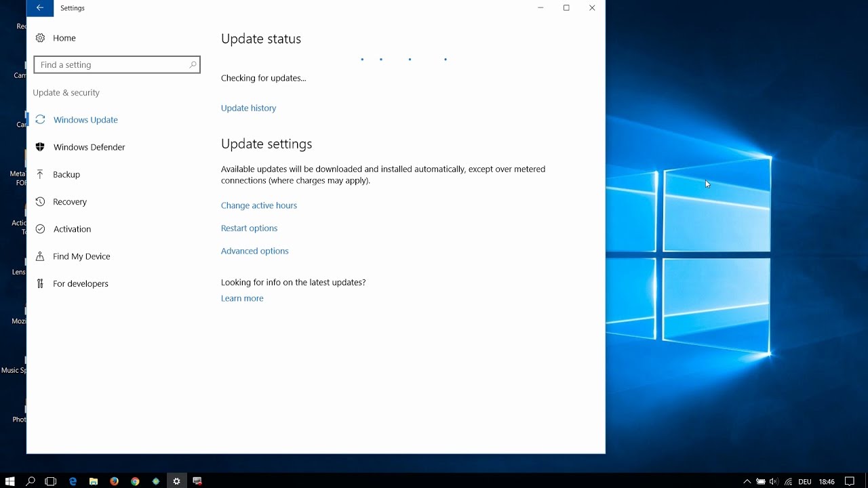The width and height of the screenshot is (868, 488).
Task: Click the magnifier icon in the search box
Action: pyautogui.click(x=193, y=65)
